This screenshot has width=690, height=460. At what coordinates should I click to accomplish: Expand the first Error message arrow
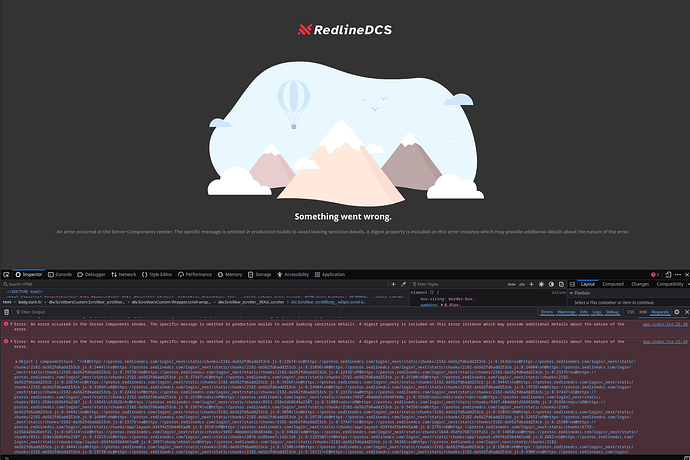coord(11,324)
